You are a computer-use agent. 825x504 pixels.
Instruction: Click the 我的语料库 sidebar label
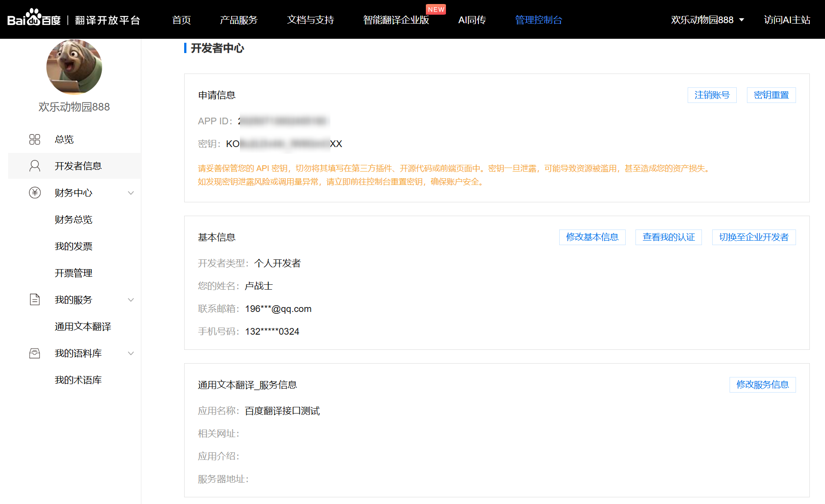[x=78, y=353]
